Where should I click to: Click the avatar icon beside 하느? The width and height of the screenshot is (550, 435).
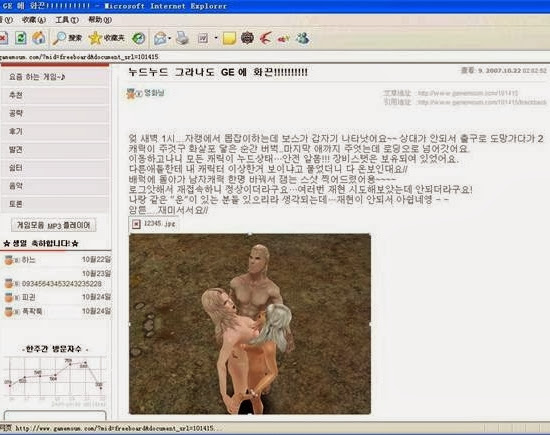point(9,260)
